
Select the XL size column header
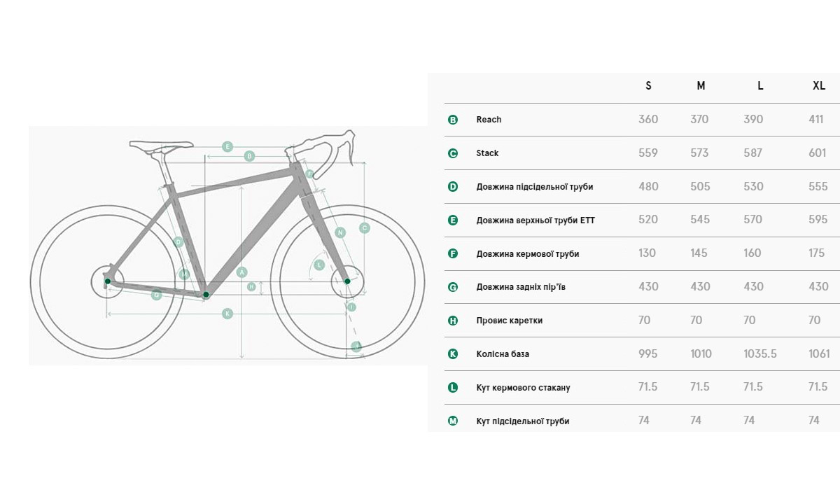[x=818, y=86]
